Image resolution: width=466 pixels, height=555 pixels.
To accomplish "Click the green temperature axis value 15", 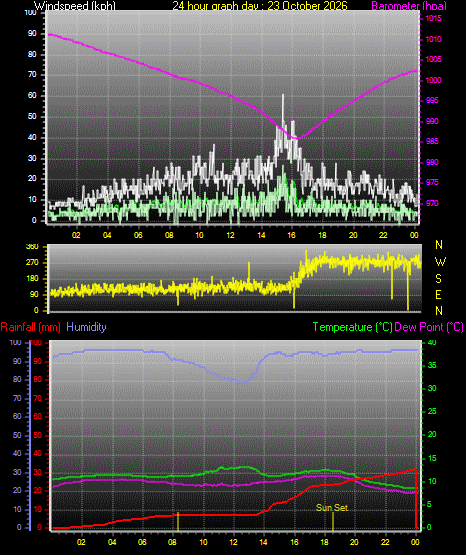I will [x=432, y=458].
